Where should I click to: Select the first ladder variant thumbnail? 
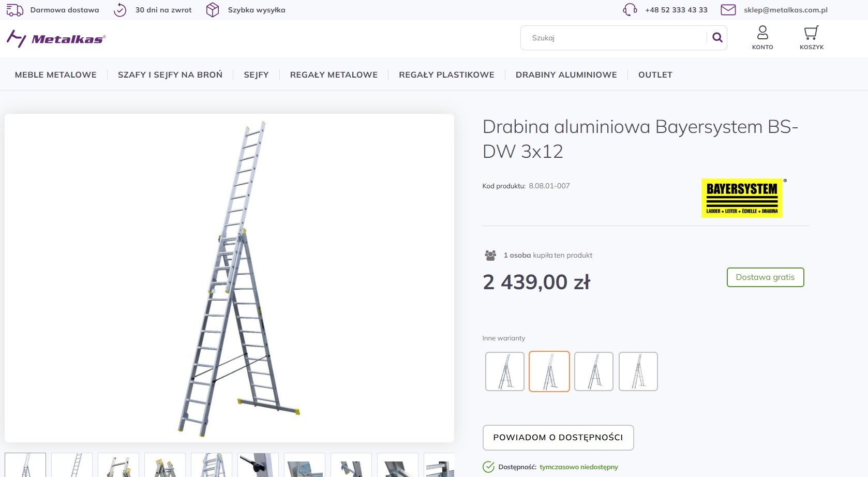click(505, 371)
